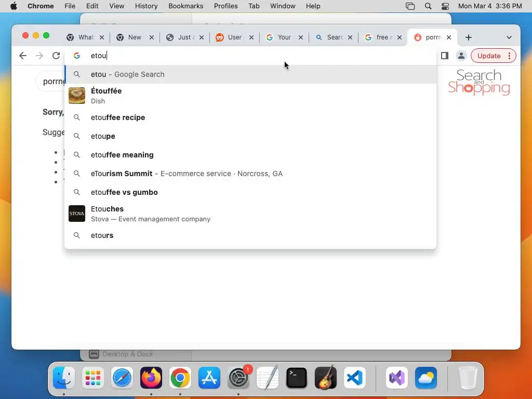Image resolution: width=532 pixels, height=399 pixels.
Task: Open Control Center in menu bar
Action: click(445, 6)
